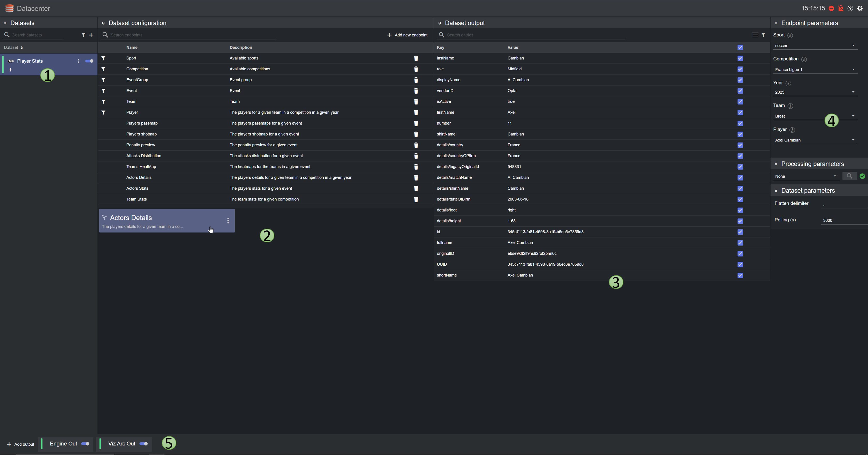The width and height of the screenshot is (868, 463).
Task: Open the Actors Details card options menu
Action: click(228, 221)
